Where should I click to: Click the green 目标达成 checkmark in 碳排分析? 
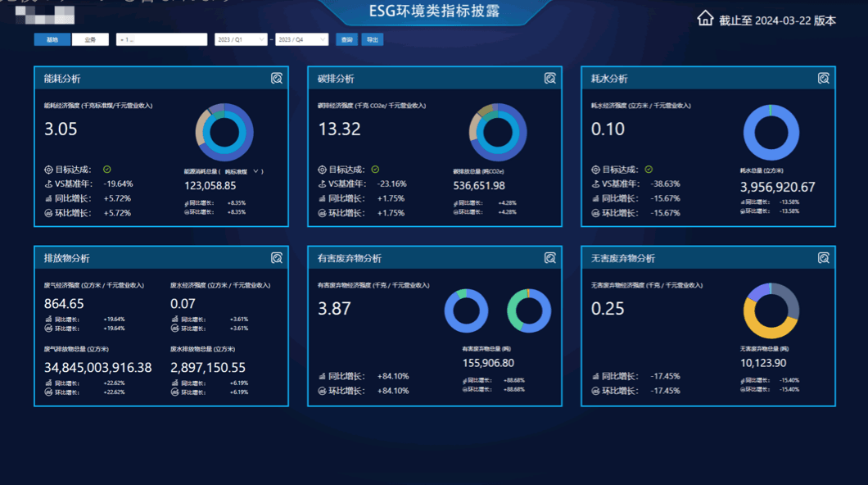tap(375, 170)
